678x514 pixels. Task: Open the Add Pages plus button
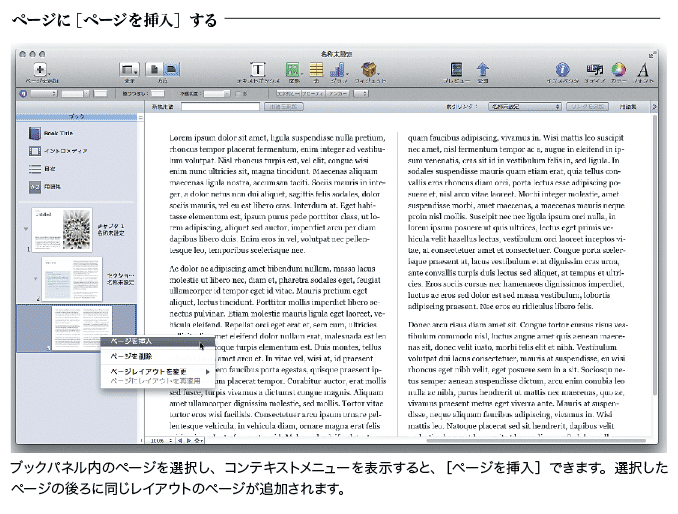(41, 69)
